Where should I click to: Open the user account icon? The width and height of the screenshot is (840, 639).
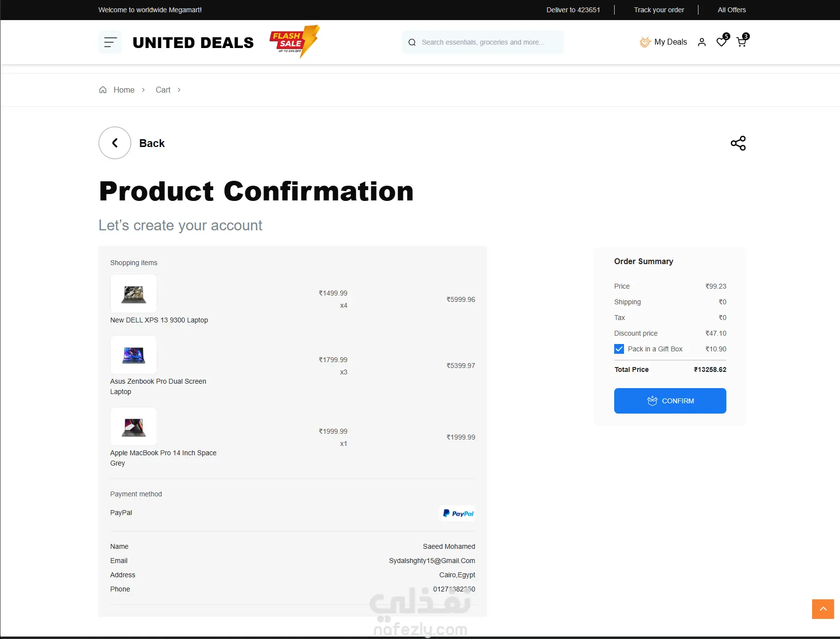pyautogui.click(x=702, y=42)
